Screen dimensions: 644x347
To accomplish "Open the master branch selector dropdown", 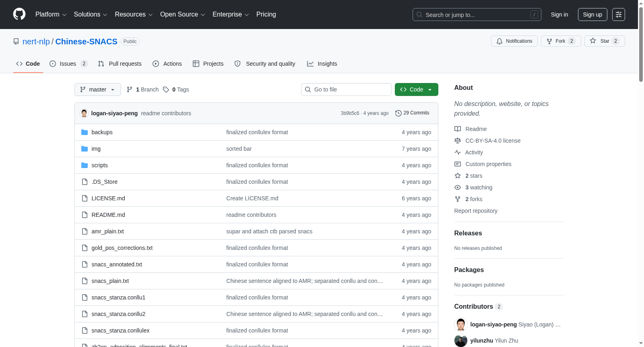I will (x=98, y=89).
